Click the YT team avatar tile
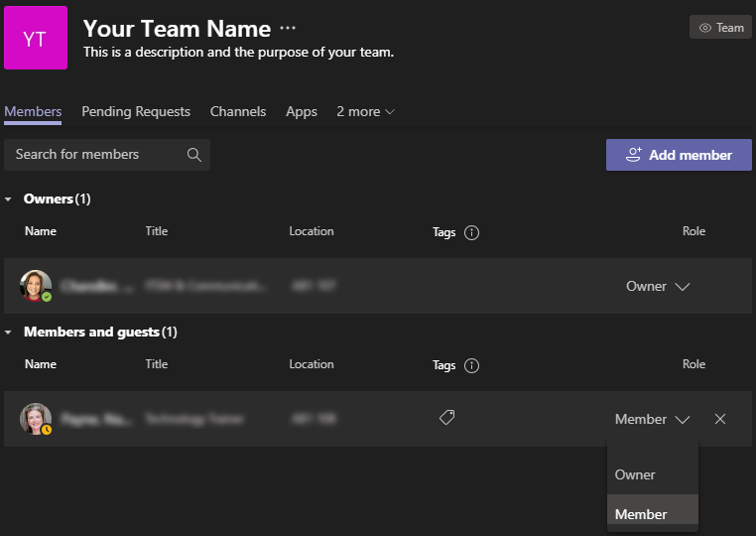The height and width of the screenshot is (536, 756). (36, 38)
